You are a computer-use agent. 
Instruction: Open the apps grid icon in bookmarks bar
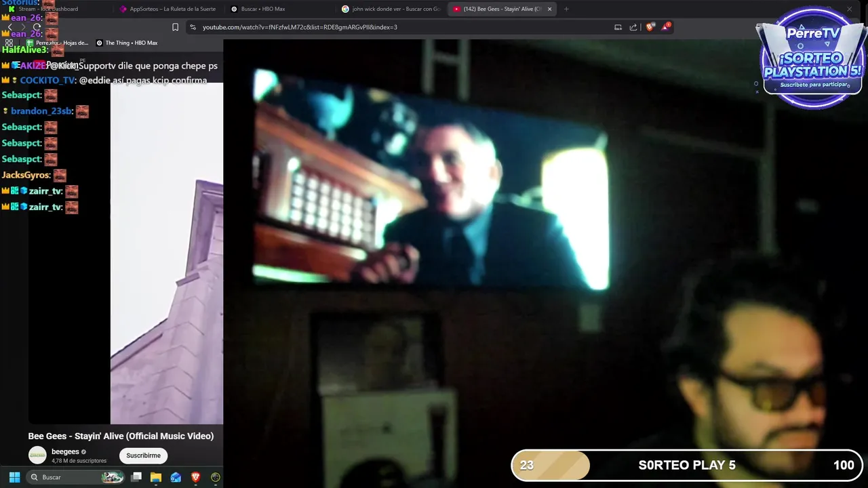pyautogui.click(x=9, y=43)
